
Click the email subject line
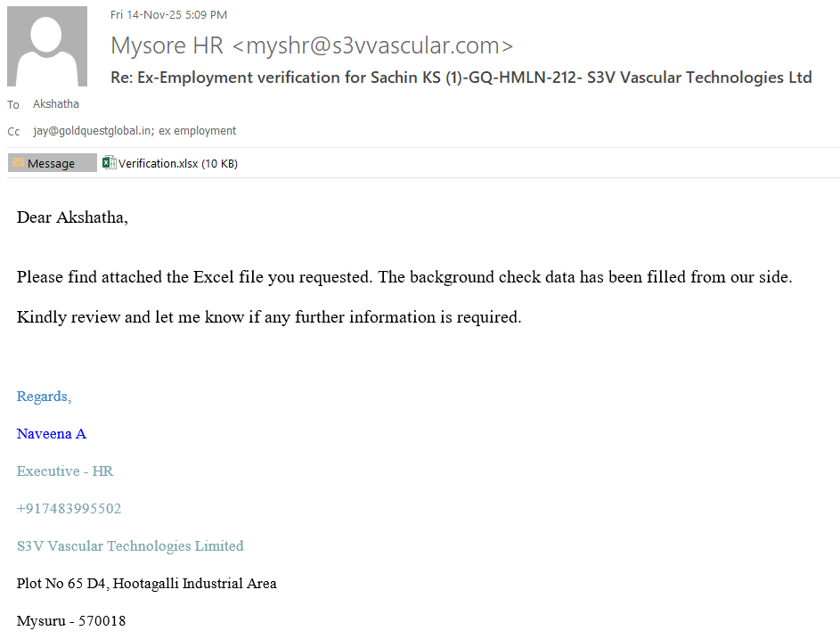[x=461, y=78]
